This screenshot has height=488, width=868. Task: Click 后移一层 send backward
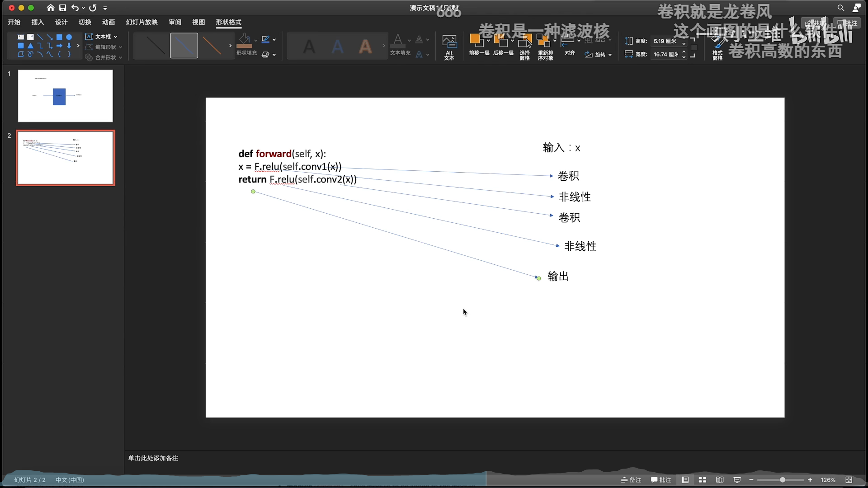point(503,45)
